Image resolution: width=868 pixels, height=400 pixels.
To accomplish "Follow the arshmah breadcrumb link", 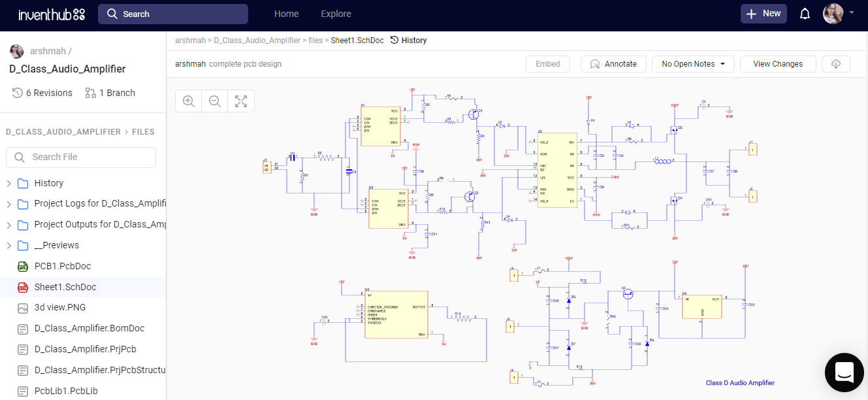I will click(x=190, y=40).
